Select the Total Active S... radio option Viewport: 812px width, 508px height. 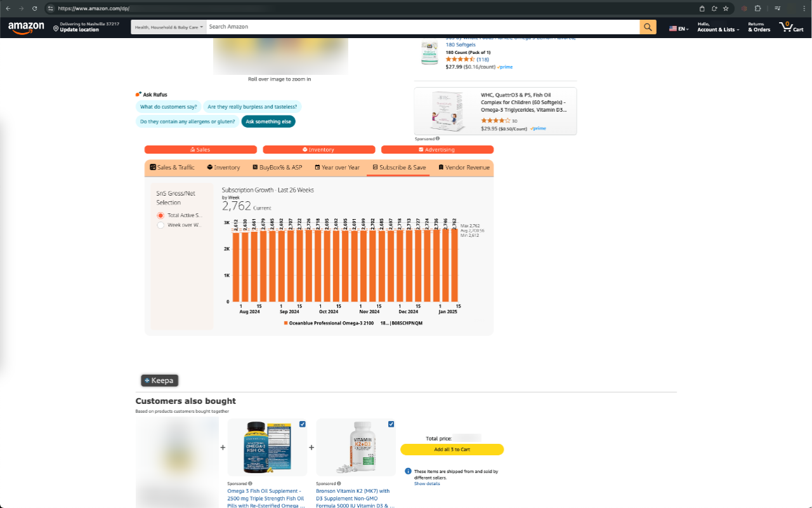pyautogui.click(x=160, y=215)
